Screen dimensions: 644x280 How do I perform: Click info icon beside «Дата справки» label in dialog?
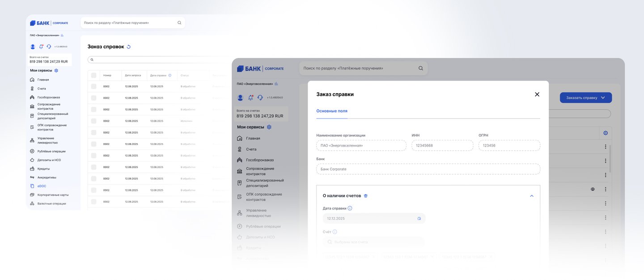pos(350,208)
